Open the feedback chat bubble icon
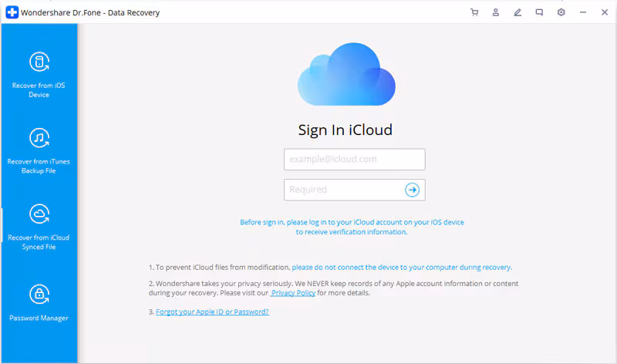The image size is (617, 364). (539, 12)
